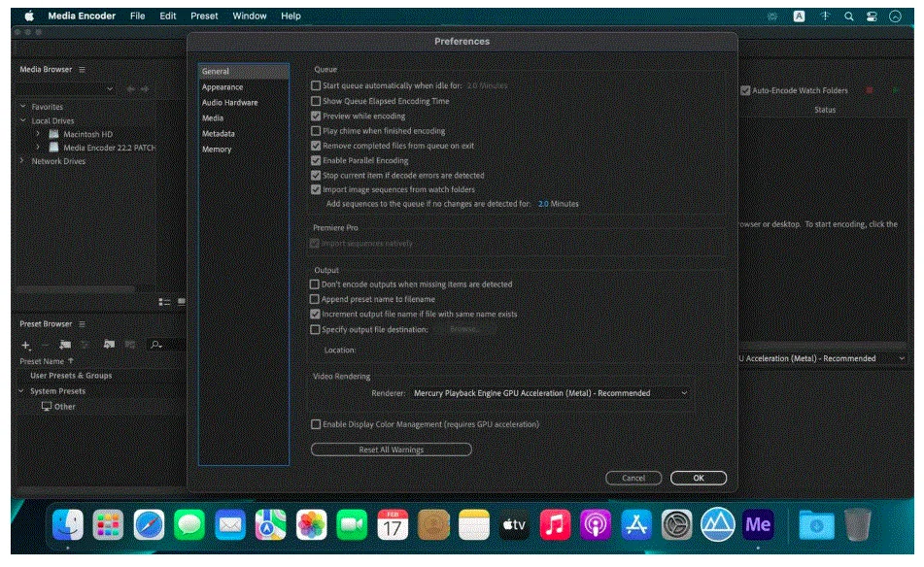This screenshot has width=924, height=567.
Task: Toggle Auto-Encode Watch Folders checkbox
Action: click(745, 90)
